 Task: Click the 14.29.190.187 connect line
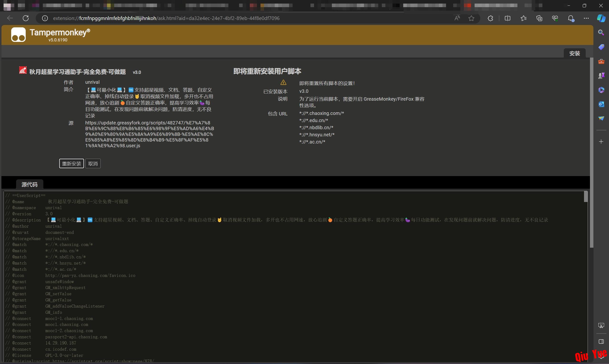tap(41, 343)
